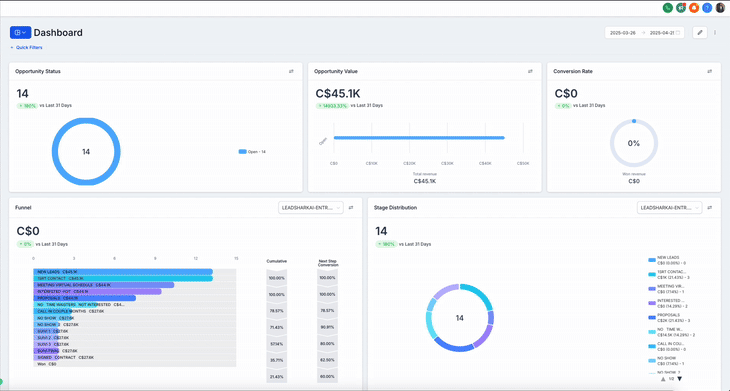The height and width of the screenshot is (391, 730).
Task: Select MEETING VIRTUAL SCHEDULE funnel bar
Action: tap(104, 285)
